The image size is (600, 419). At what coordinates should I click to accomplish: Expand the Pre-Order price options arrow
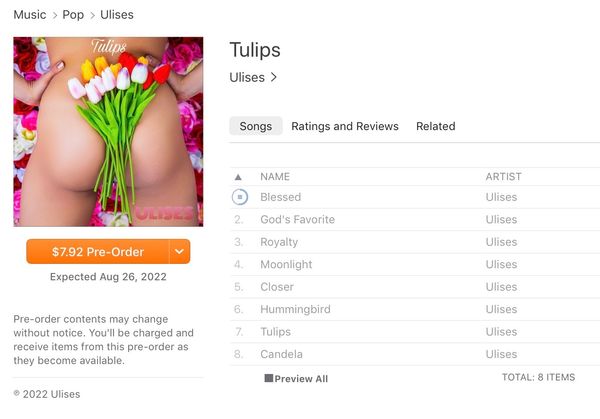click(179, 252)
